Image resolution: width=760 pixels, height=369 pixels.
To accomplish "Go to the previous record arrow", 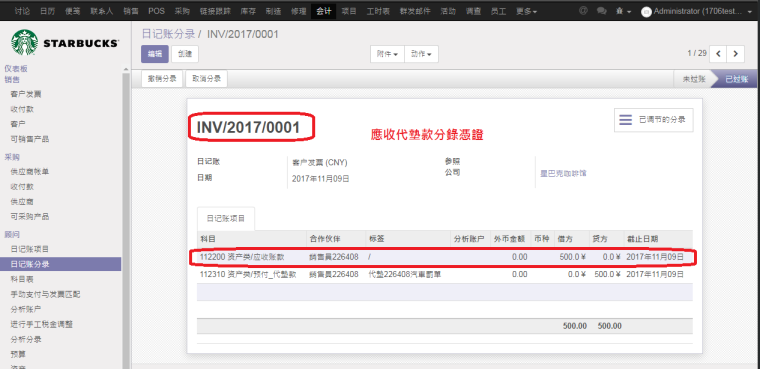I will pyautogui.click(x=718, y=54).
